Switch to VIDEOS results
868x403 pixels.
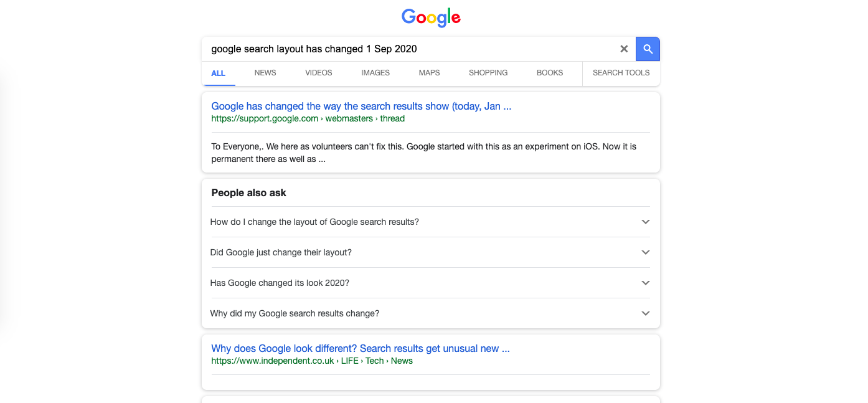coord(318,73)
